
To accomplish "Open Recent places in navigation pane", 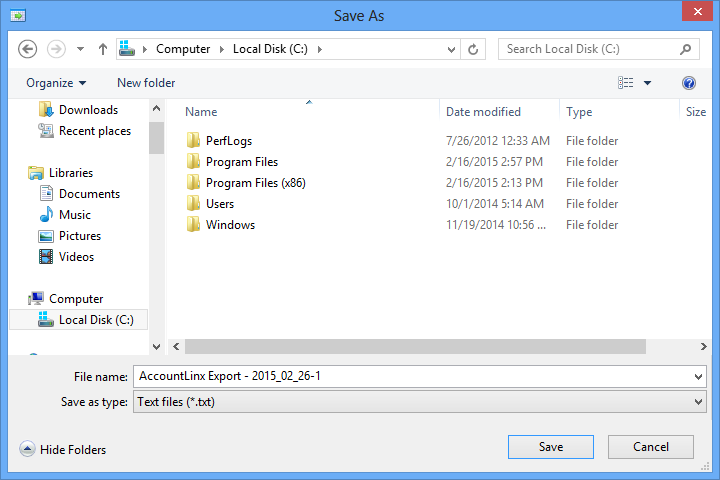I will tap(95, 131).
